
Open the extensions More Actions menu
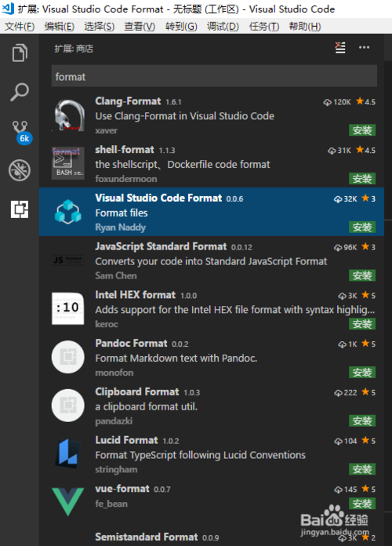364,48
